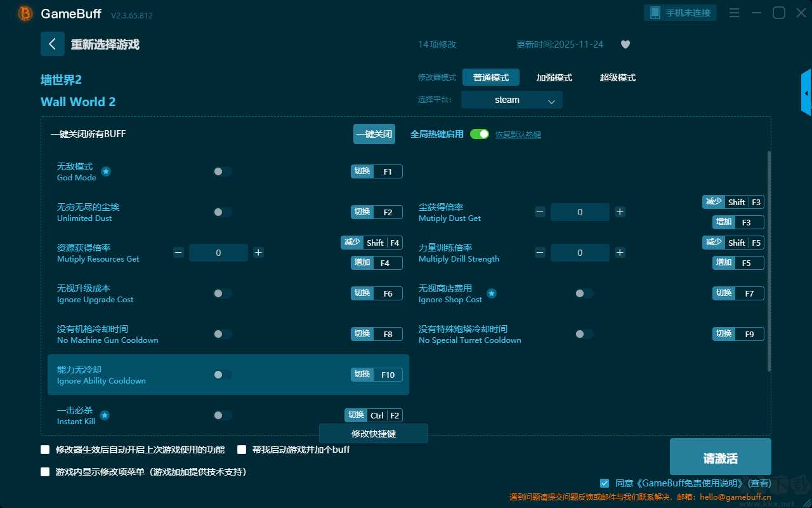
Task: Toggle No Special Turret Cooldown switch
Action: click(x=584, y=334)
